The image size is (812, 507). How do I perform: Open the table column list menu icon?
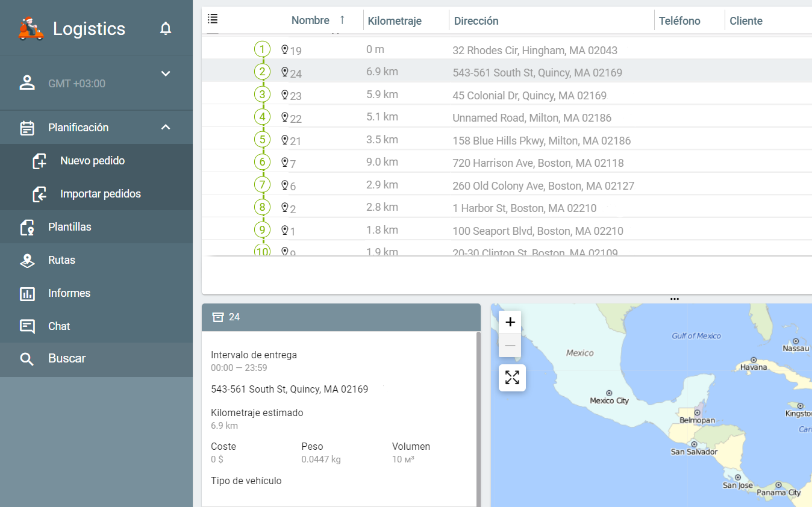click(x=213, y=19)
